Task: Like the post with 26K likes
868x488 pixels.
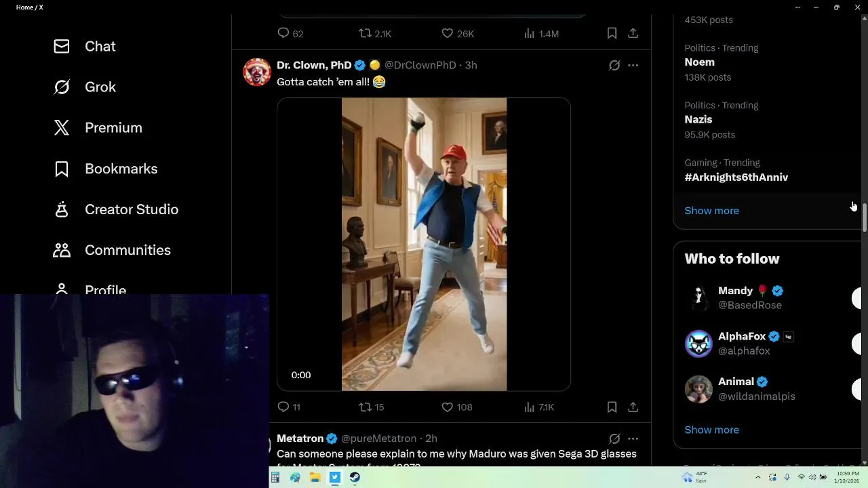Action: point(458,33)
